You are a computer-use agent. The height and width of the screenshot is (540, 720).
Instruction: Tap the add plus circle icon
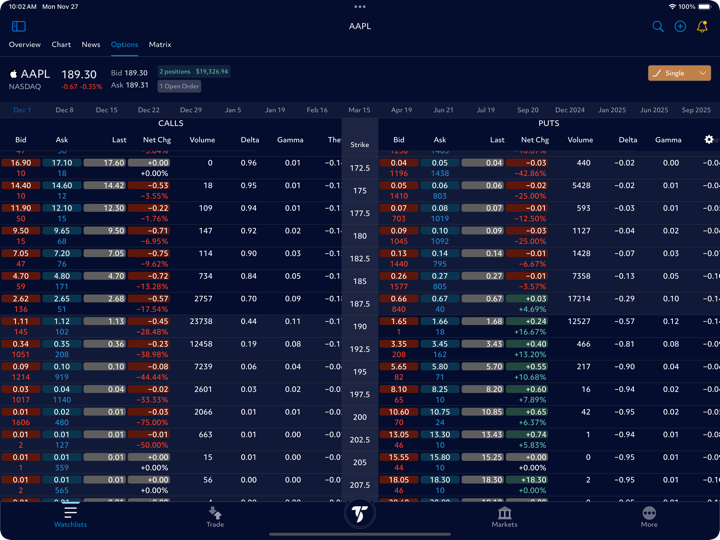[680, 27]
